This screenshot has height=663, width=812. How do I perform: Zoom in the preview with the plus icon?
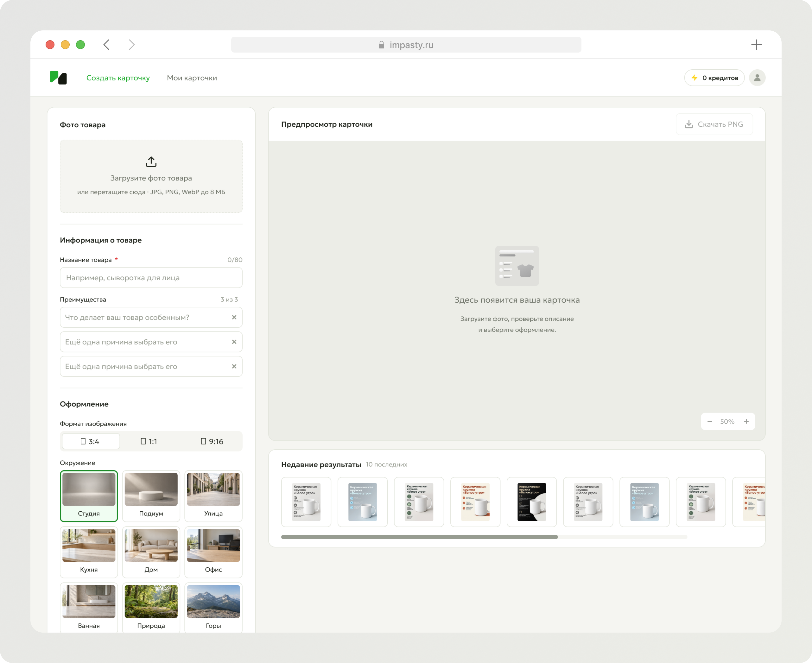(x=746, y=422)
